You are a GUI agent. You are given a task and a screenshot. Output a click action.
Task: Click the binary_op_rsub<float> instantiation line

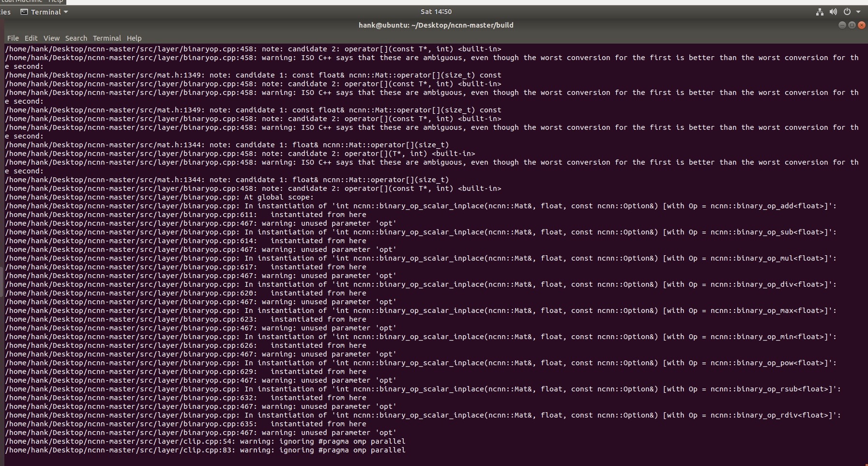423,389
